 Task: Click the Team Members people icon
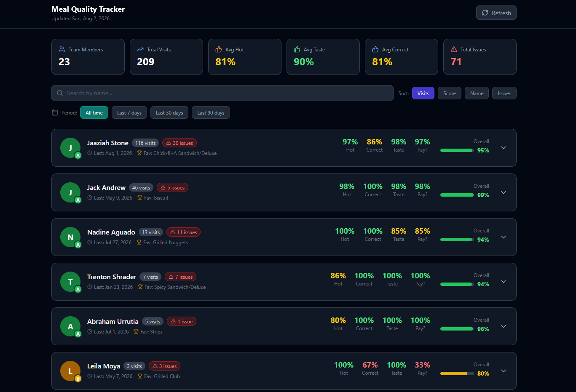coord(62,49)
